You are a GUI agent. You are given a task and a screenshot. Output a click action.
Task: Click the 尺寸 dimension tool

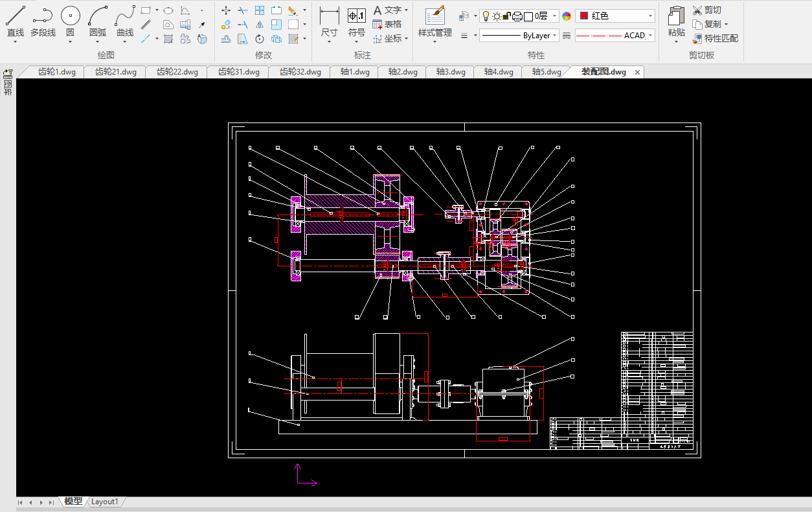coord(329,21)
